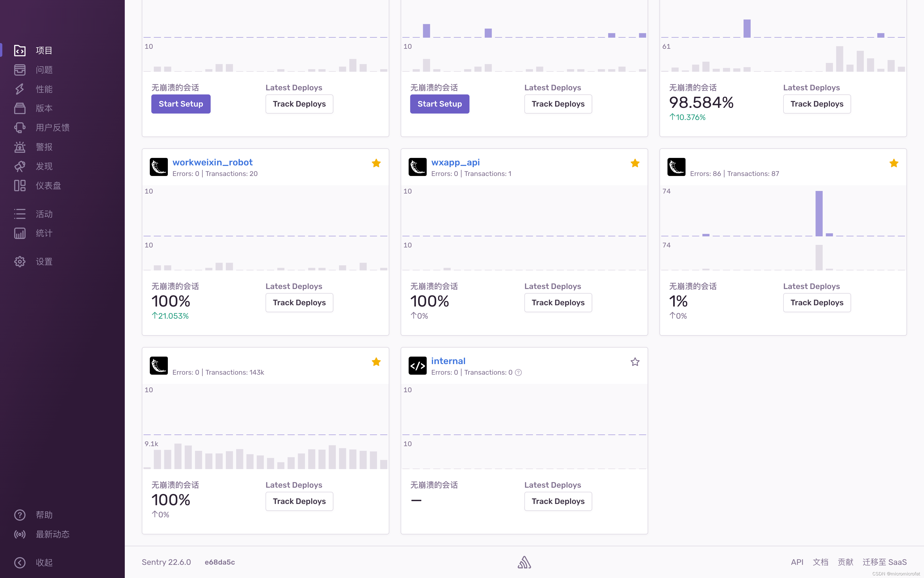The width and height of the screenshot is (924, 578).
Task: Unstar the project with Errors: 86
Action: pyautogui.click(x=894, y=163)
